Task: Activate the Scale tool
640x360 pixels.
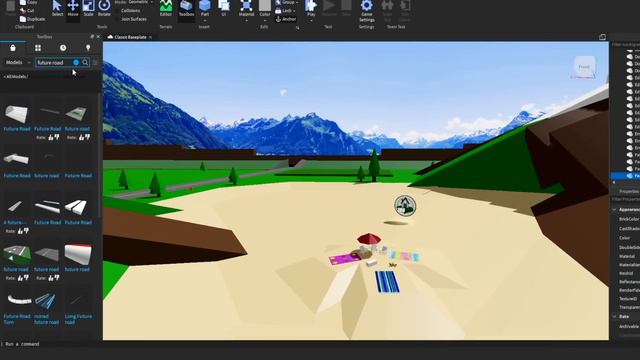Action: pyautogui.click(x=88, y=8)
